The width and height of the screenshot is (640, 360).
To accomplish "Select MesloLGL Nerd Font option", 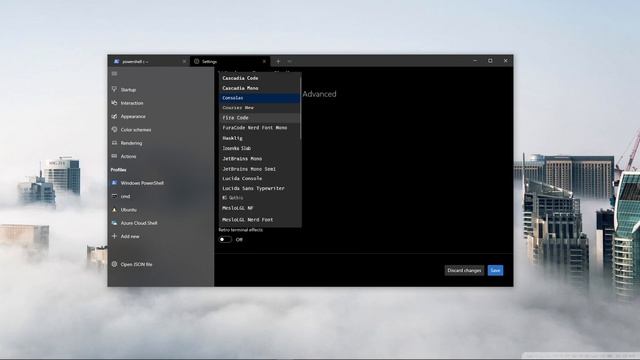I will coord(260,220).
